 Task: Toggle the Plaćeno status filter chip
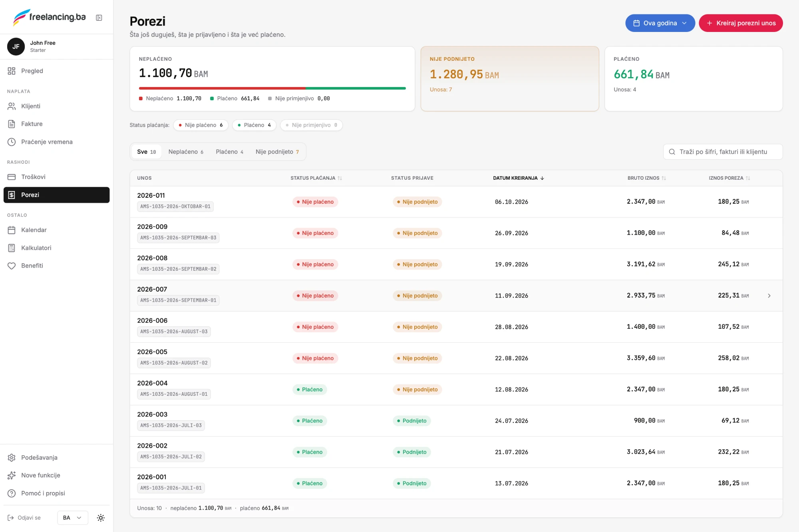(x=254, y=125)
